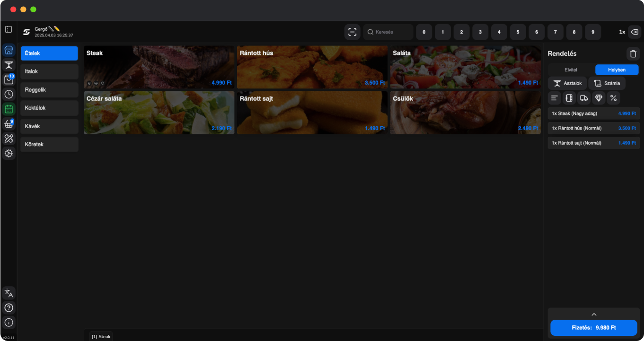Open the pencil and ruler design icon
Screen dimensions: 644x341
pyautogui.click(x=9, y=139)
